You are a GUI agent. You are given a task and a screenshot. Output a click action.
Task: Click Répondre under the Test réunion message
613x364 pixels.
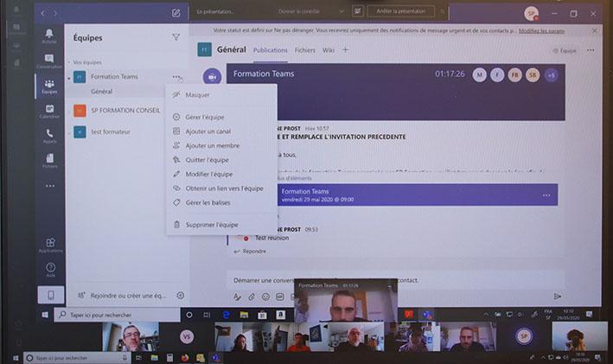point(250,252)
